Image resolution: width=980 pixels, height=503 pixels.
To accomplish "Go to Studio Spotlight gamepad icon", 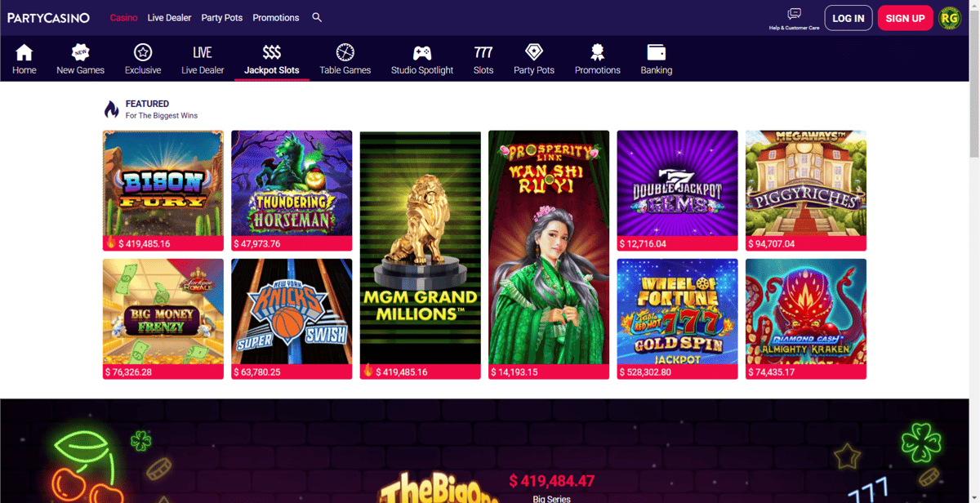I will (x=422, y=53).
